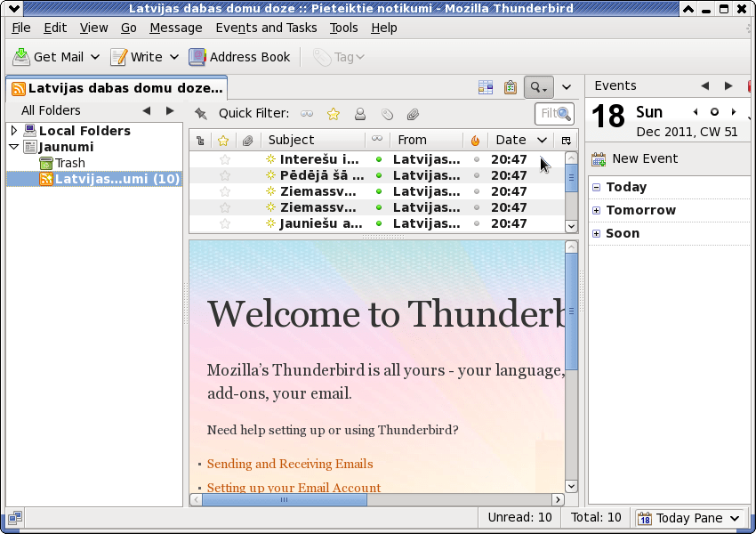Open the Help menu
This screenshot has height=534, width=756.
(384, 28)
